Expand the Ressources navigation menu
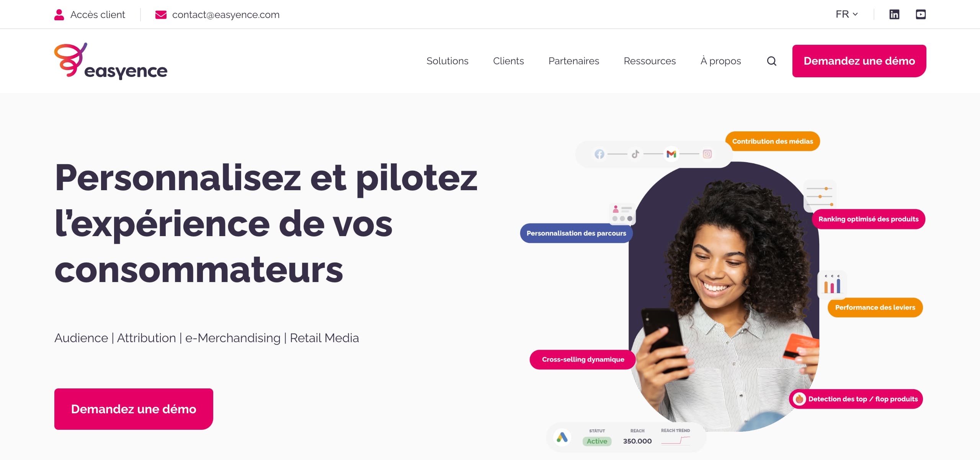This screenshot has width=980, height=460. 649,60
